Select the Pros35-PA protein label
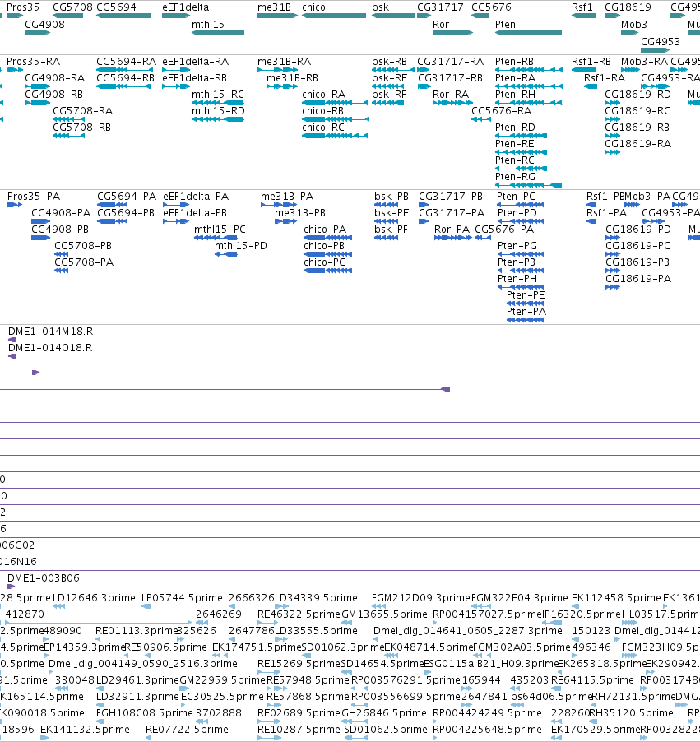The height and width of the screenshot is (742, 700). (34, 197)
